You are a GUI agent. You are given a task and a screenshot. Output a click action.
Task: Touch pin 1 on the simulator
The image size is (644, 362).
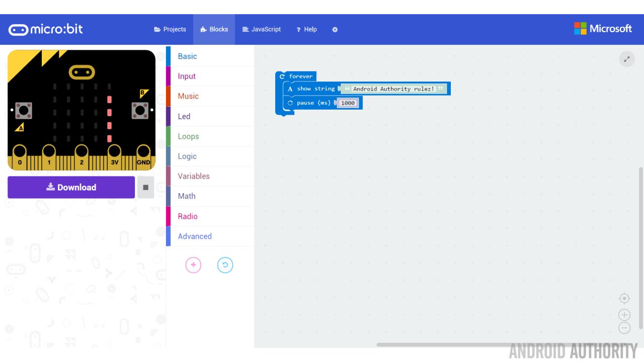tap(49, 157)
